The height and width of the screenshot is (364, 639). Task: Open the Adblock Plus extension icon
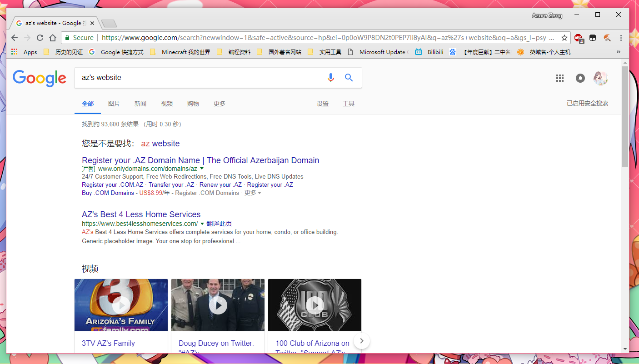coord(579,38)
